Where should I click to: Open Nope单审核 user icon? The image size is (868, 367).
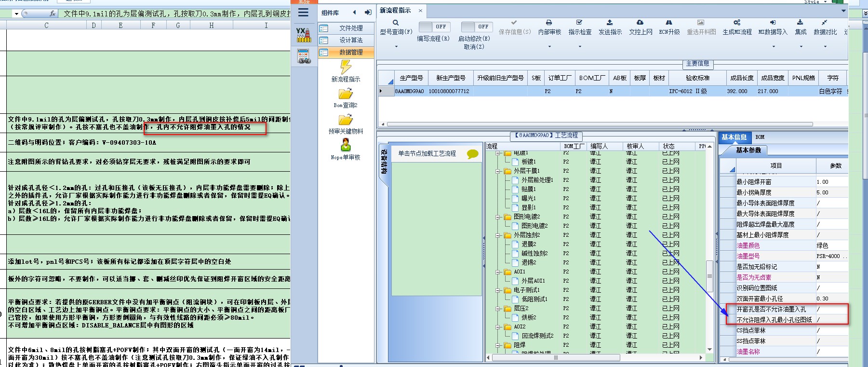pyautogui.click(x=346, y=145)
